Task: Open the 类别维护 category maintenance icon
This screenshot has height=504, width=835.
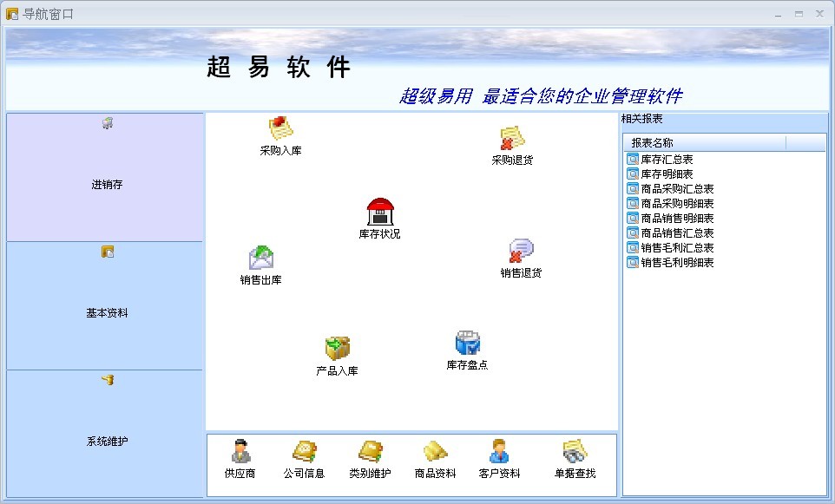Action: tap(370, 451)
